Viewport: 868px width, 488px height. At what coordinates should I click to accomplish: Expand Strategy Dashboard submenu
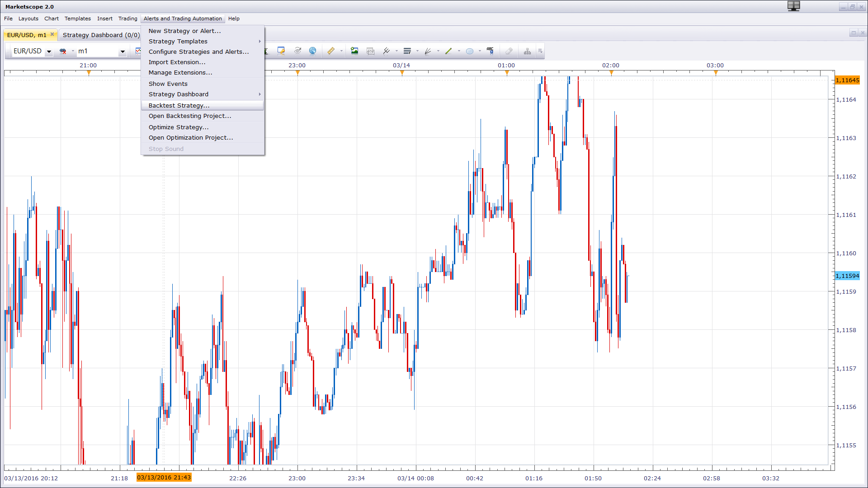click(203, 94)
